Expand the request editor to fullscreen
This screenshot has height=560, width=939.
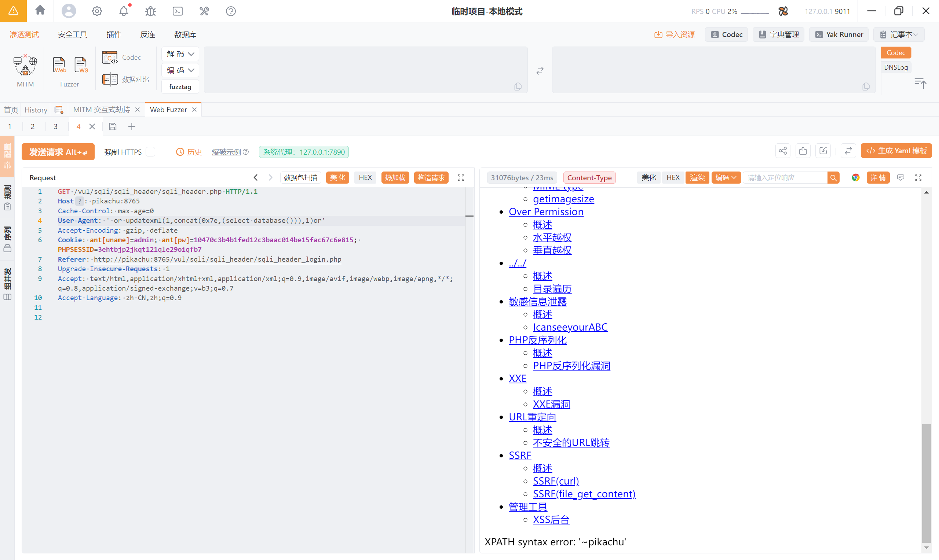click(x=461, y=177)
